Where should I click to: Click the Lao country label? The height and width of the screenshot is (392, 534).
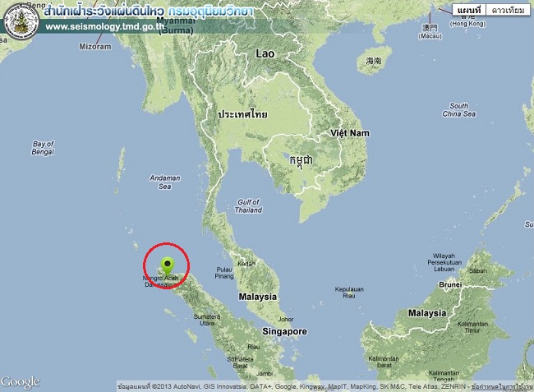[265, 53]
